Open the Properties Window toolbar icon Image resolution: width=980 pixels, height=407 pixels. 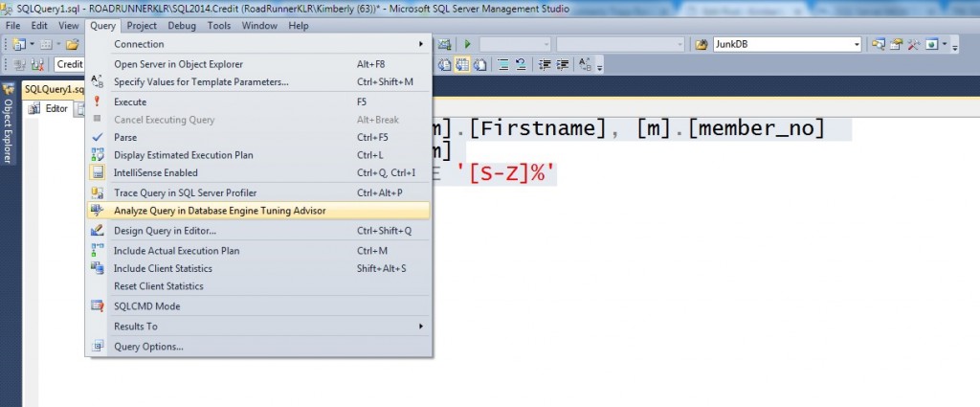(x=896, y=44)
